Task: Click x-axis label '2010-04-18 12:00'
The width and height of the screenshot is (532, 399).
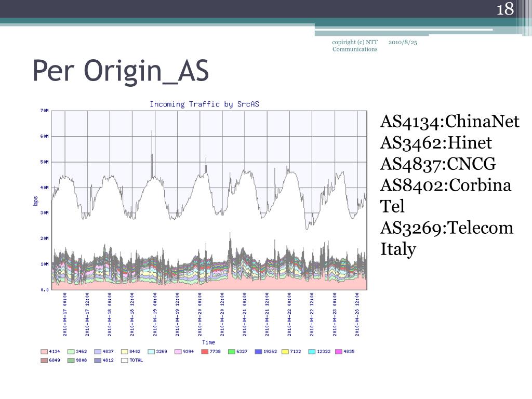Action: pyautogui.click(x=132, y=314)
